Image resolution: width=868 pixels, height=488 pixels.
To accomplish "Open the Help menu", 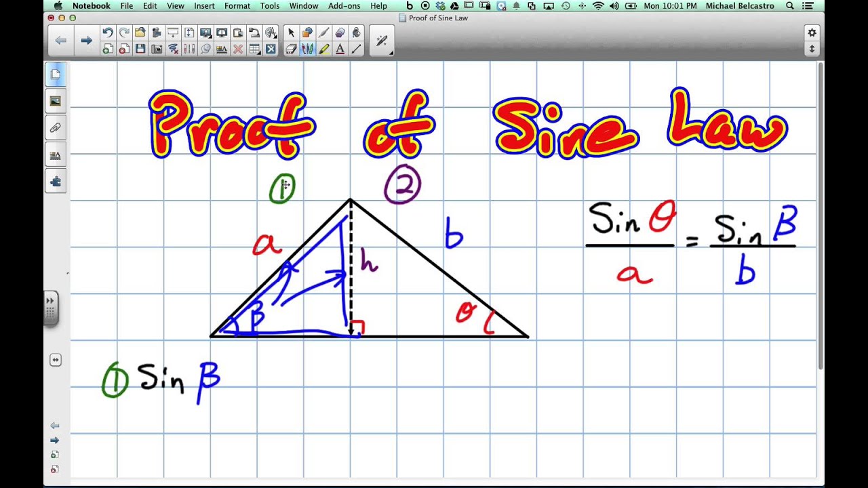I will [379, 6].
